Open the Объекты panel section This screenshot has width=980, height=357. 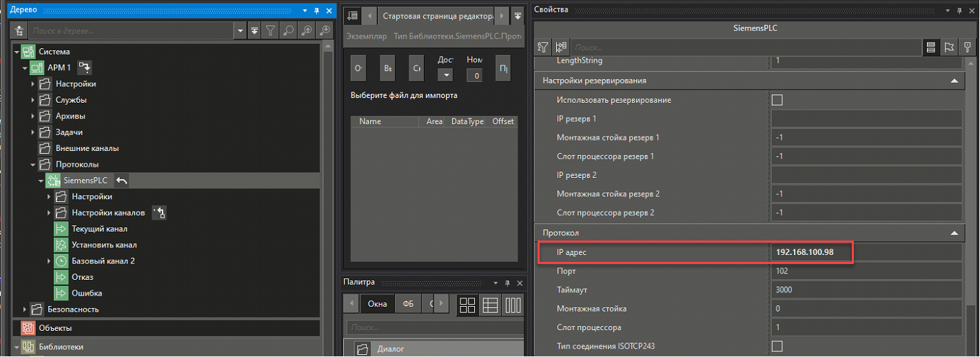(x=55, y=328)
